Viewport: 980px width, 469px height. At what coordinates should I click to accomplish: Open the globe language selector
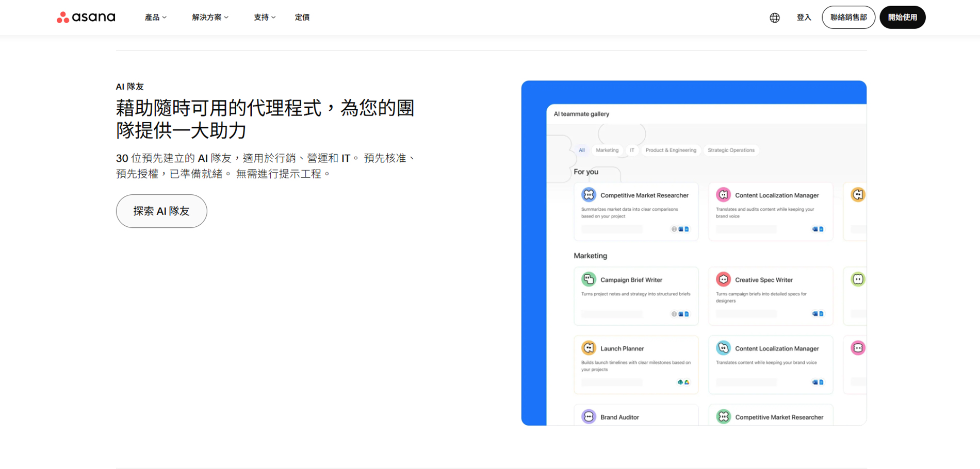coord(775,18)
